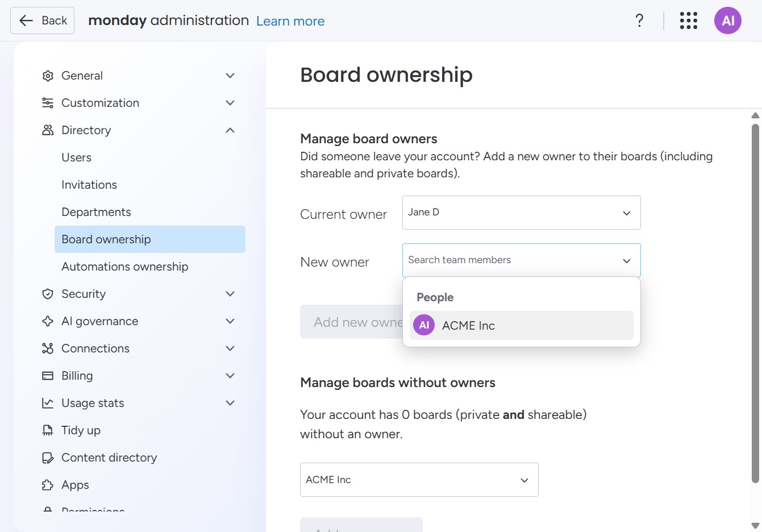Screen dimensions: 762x532
Task: Choose ACME Inc from the People list
Action: coord(521,325)
